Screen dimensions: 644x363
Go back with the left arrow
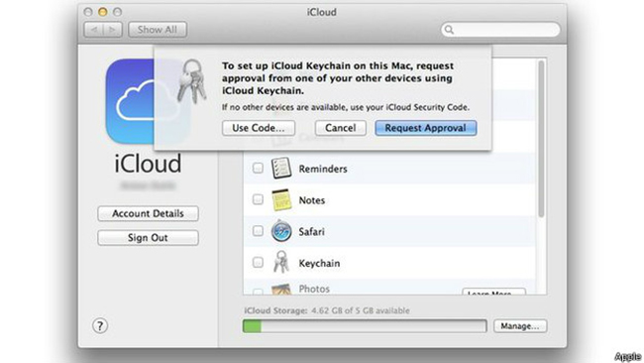(94, 30)
